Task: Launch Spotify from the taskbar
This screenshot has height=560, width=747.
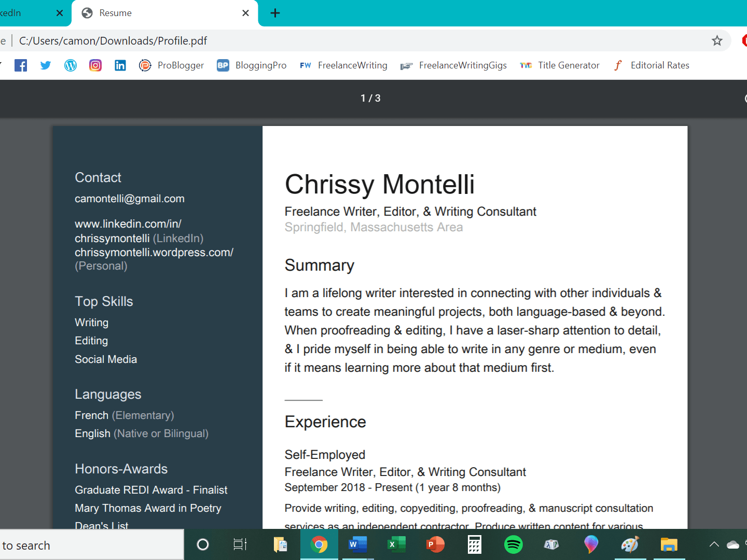Action: coord(514,544)
